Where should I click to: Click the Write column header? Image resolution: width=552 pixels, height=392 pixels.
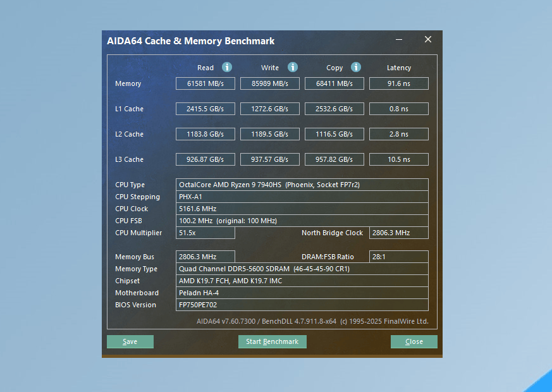point(269,68)
